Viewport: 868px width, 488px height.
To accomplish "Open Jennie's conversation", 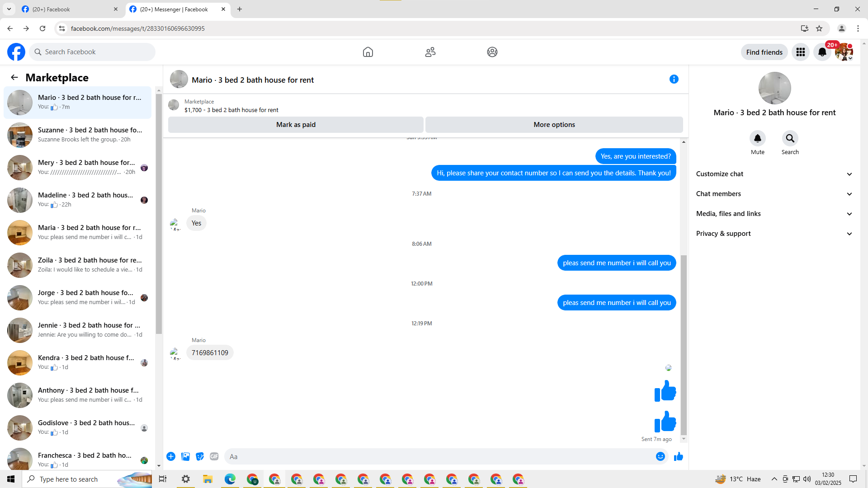I will (78, 330).
